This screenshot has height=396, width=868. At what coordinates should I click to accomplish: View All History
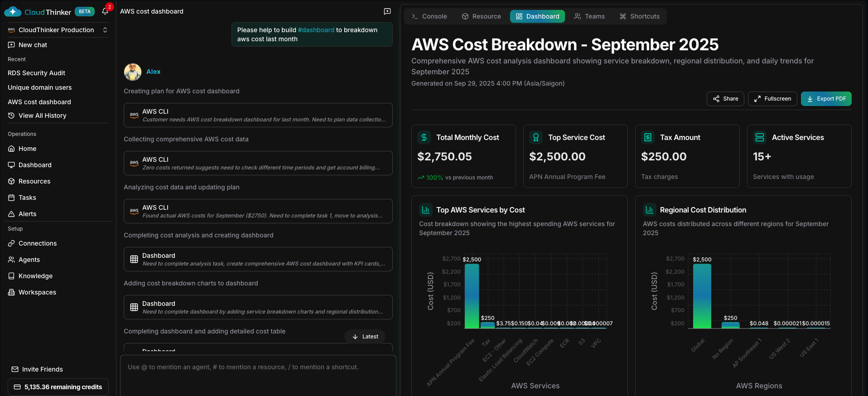(x=37, y=116)
